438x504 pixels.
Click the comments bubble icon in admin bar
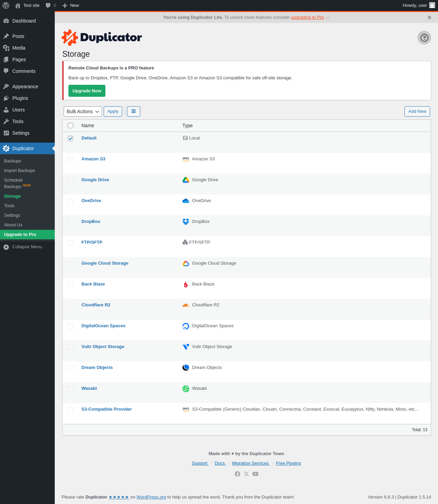(x=48, y=5)
